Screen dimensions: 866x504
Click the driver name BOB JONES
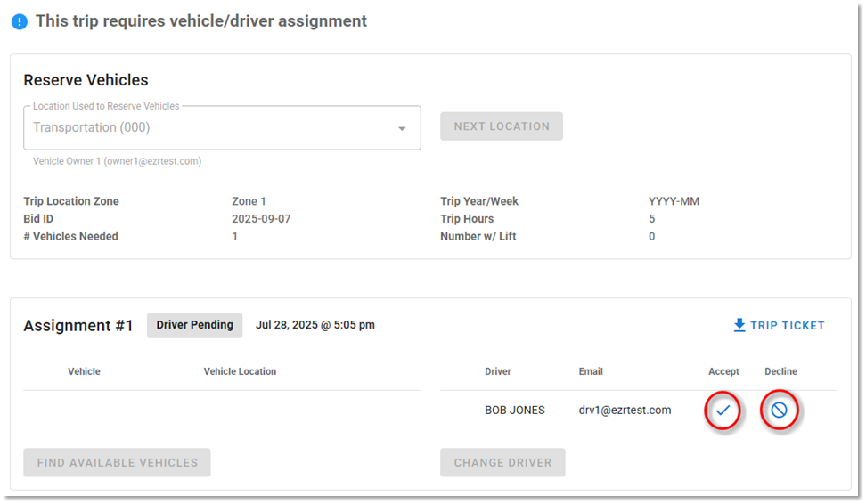515,411
